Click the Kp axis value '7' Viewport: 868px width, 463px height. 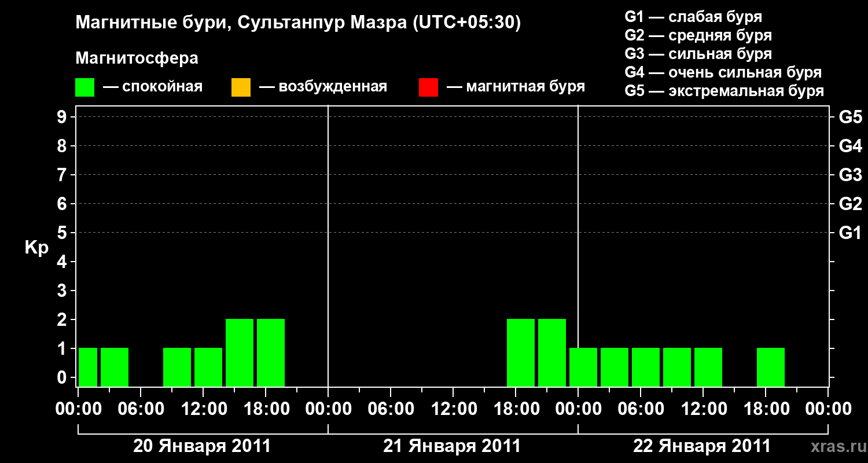[63, 175]
